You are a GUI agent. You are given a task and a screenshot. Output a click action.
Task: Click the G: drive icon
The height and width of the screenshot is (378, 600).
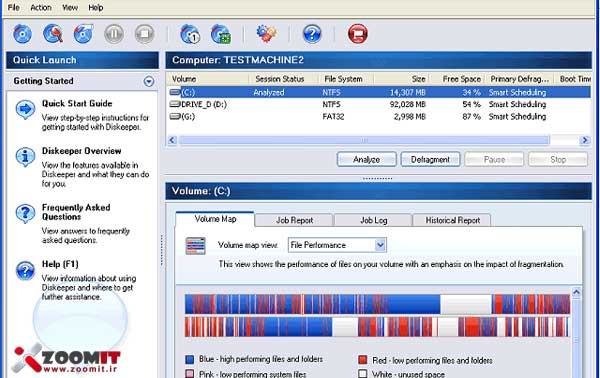pos(175,116)
